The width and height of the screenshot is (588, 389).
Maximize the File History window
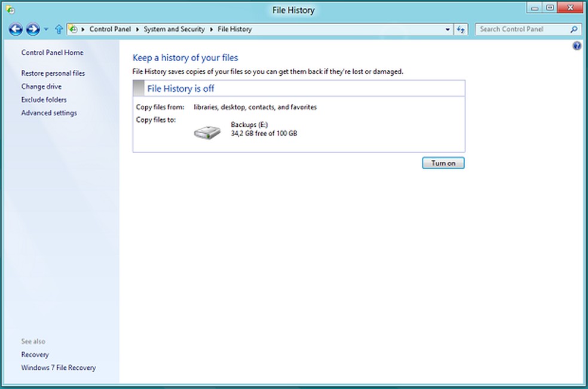(x=550, y=8)
